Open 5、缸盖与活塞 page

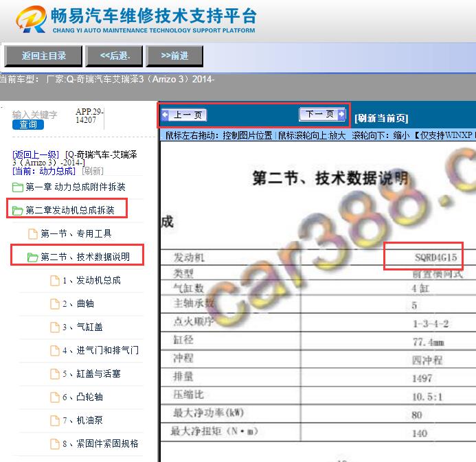tap(91, 373)
